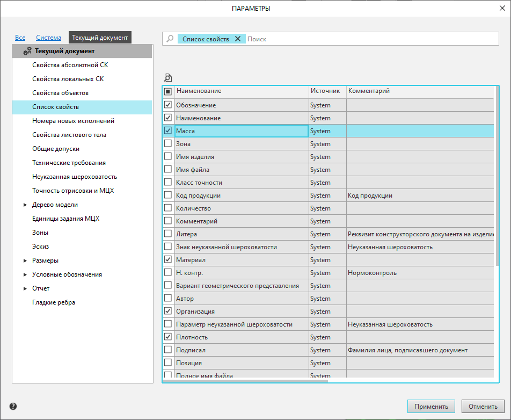Expand the "Условные обозначения" tree node
The height and width of the screenshot is (420, 511).
(x=25, y=274)
